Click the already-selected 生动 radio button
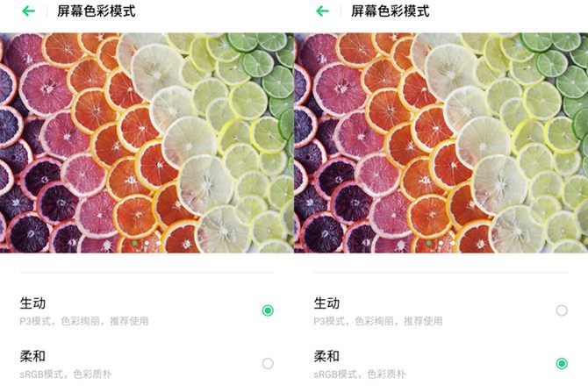 pyautogui.click(x=268, y=310)
